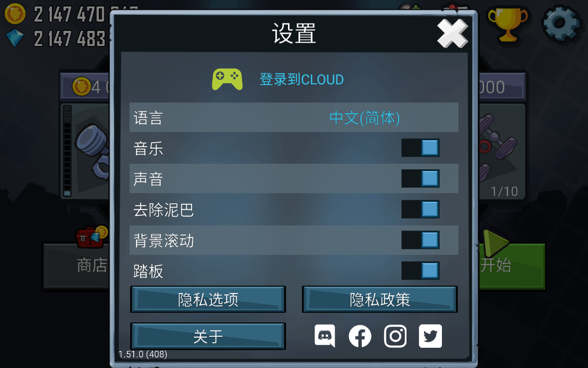Open the 隐私政策 privacy policy button
Viewport: 588px width, 368px height.
pos(379,299)
